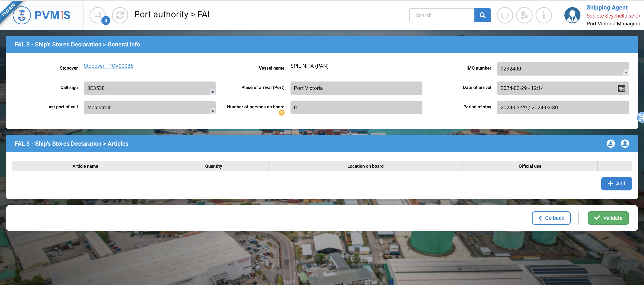Open the documents notification icon
Image resolution: width=644 pixels, height=285 pixels.
[x=97, y=15]
